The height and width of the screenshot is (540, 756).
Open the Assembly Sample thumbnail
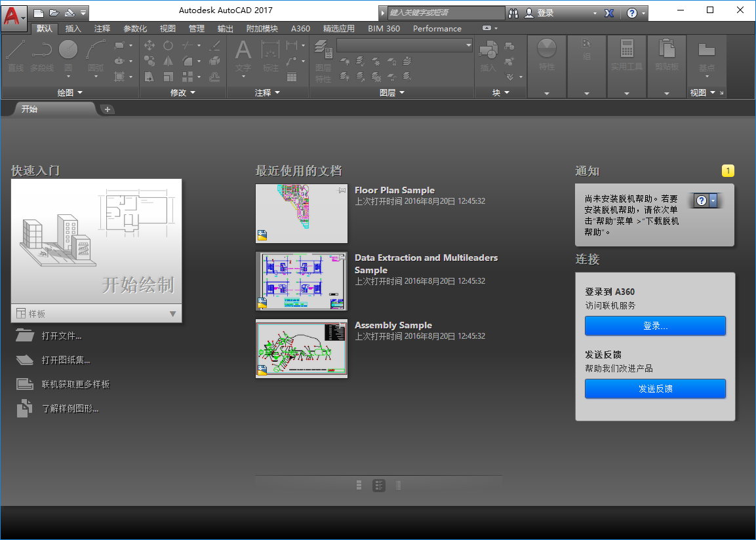(x=302, y=348)
